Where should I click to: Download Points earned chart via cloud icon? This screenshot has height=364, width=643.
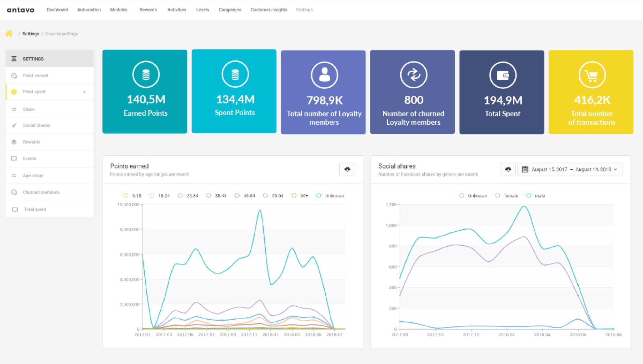point(347,169)
